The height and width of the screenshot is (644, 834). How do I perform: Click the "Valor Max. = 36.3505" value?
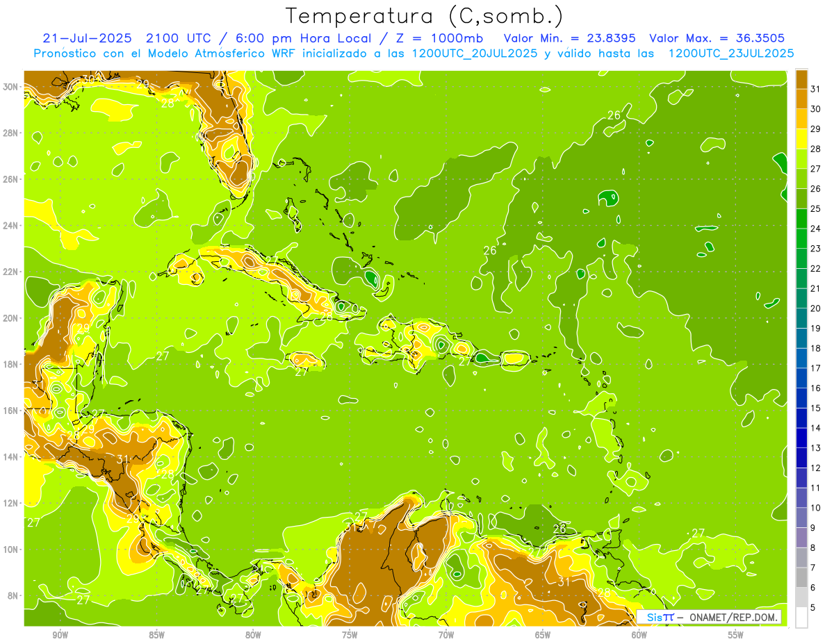click(717, 38)
